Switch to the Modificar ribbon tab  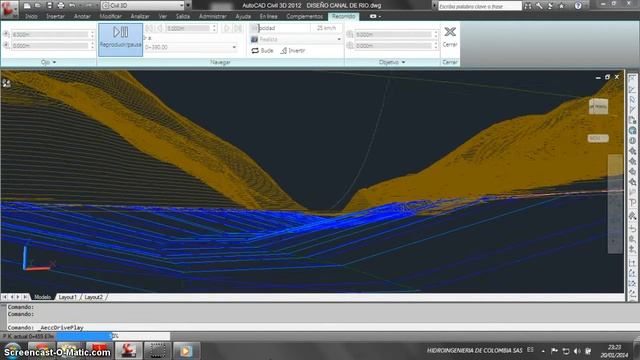point(111,16)
